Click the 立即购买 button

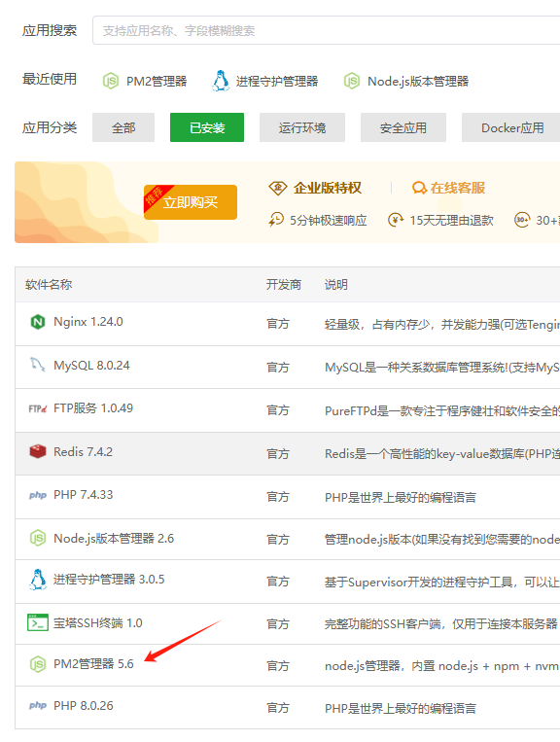tap(191, 202)
